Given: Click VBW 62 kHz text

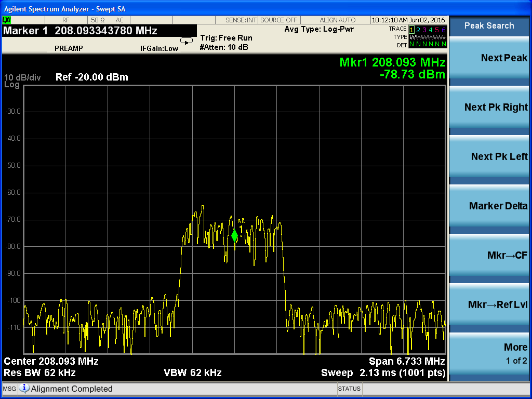Looking at the screenshot, I should (x=192, y=373).
